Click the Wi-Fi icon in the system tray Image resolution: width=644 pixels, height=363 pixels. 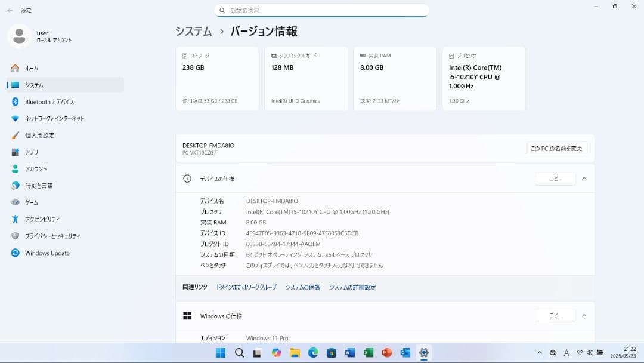click(x=580, y=353)
